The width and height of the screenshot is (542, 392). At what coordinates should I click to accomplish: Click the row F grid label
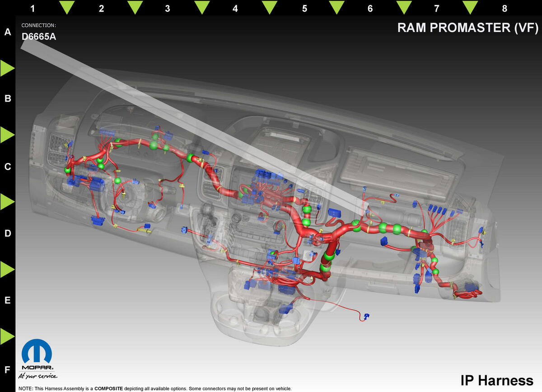click(7, 370)
